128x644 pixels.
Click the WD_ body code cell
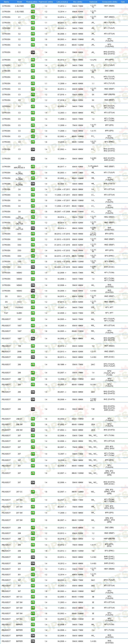click(93, 492)
